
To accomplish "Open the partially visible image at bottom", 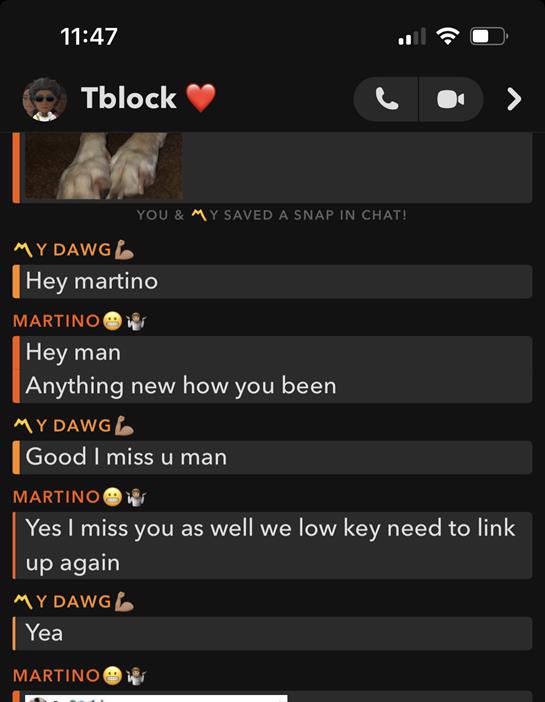I will [156, 698].
